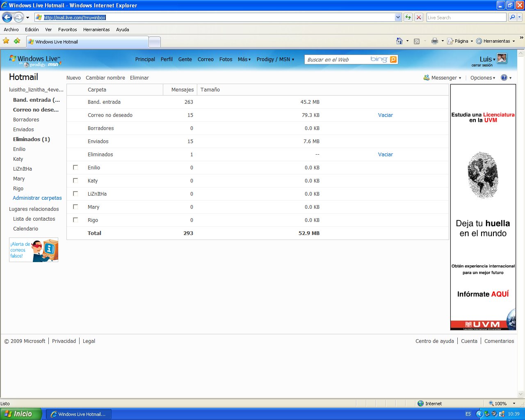Click the Live Search input box
The image size is (525, 420).
[466, 17]
